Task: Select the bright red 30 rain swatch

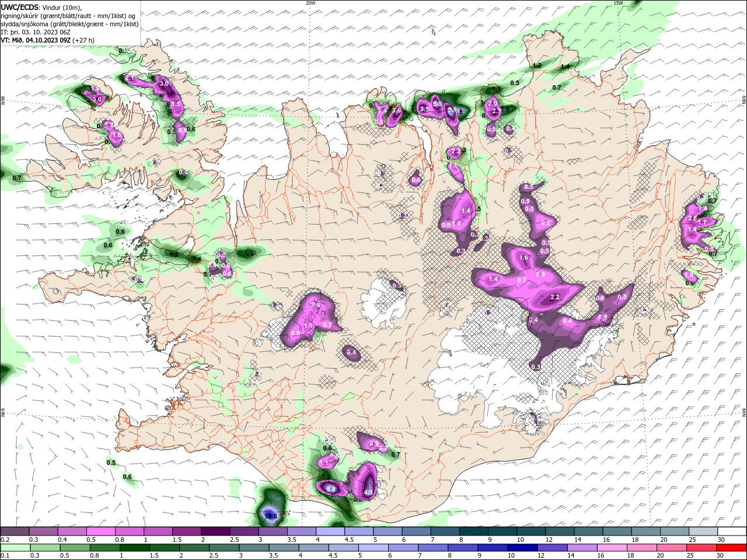Action: (731, 548)
